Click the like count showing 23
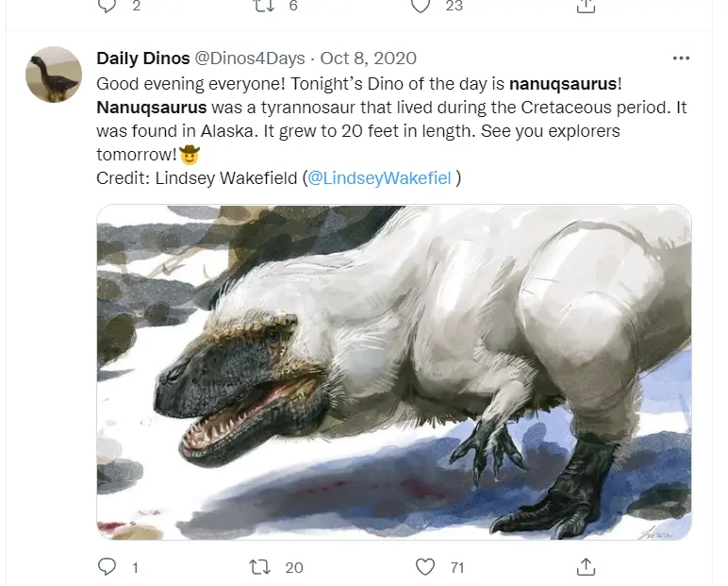Screen dimensions: 728x586 (454, 6)
